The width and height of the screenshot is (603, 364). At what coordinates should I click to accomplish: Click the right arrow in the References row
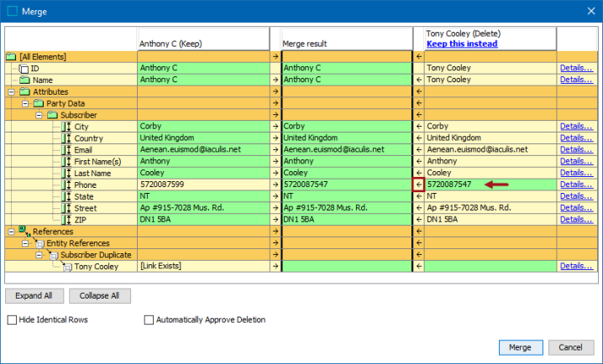[x=275, y=231]
